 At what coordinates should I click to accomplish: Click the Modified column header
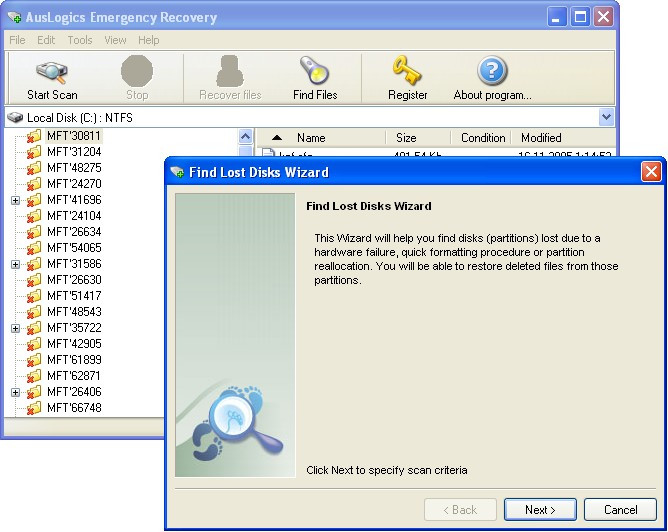562,138
